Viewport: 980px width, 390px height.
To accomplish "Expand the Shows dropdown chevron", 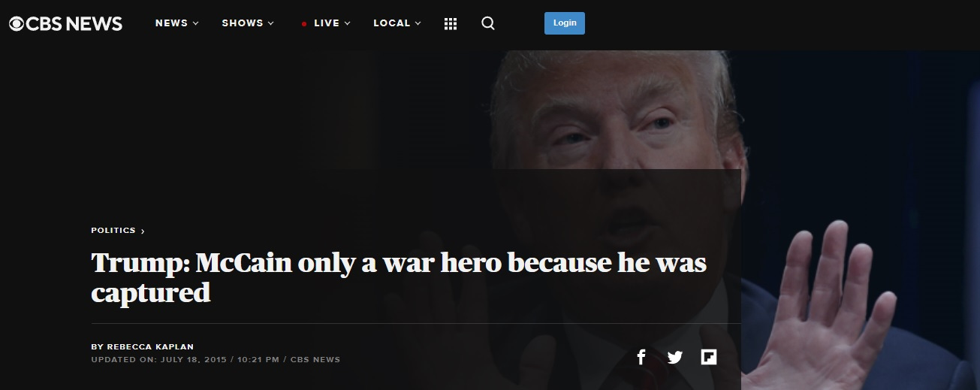I will click(271, 23).
